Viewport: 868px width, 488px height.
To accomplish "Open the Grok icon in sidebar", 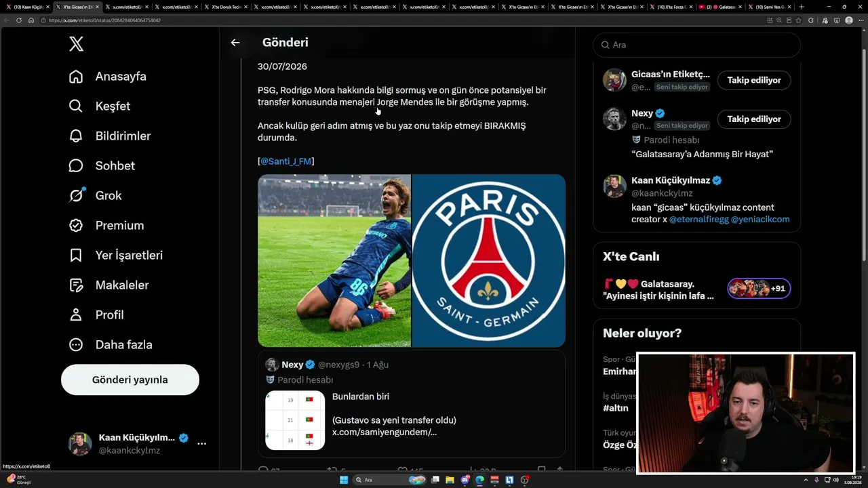I will point(76,196).
